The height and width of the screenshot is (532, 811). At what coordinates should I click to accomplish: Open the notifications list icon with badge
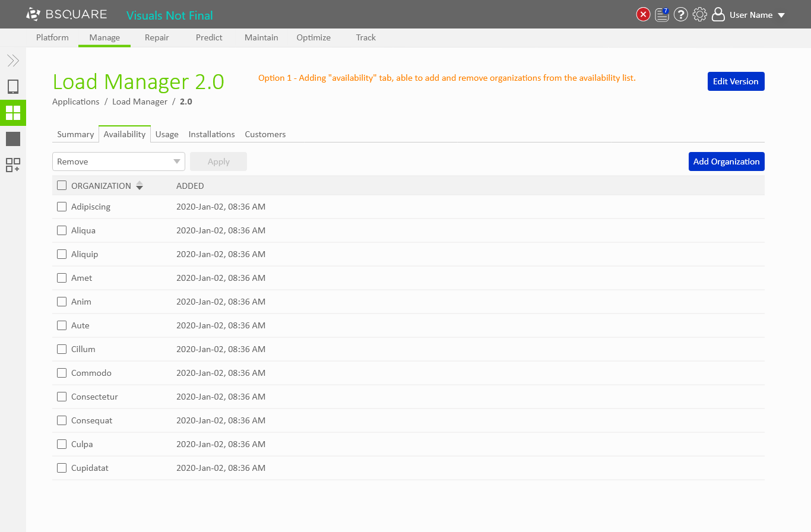[x=662, y=15]
